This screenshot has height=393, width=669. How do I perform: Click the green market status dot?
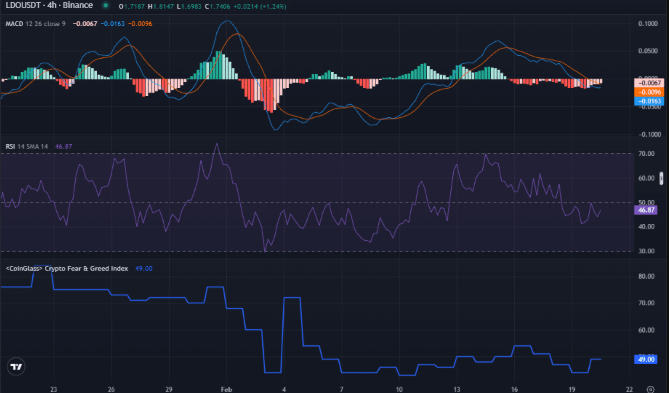click(x=105, y=6)
